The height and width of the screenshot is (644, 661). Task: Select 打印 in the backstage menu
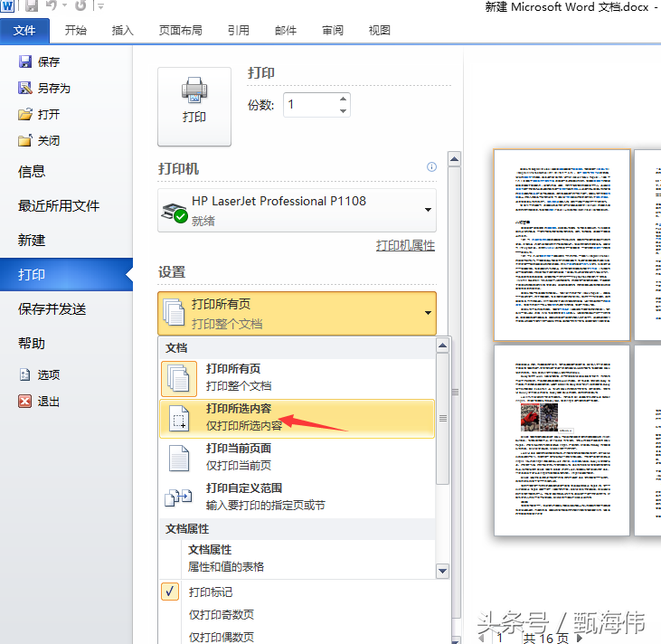coord(66,275)
